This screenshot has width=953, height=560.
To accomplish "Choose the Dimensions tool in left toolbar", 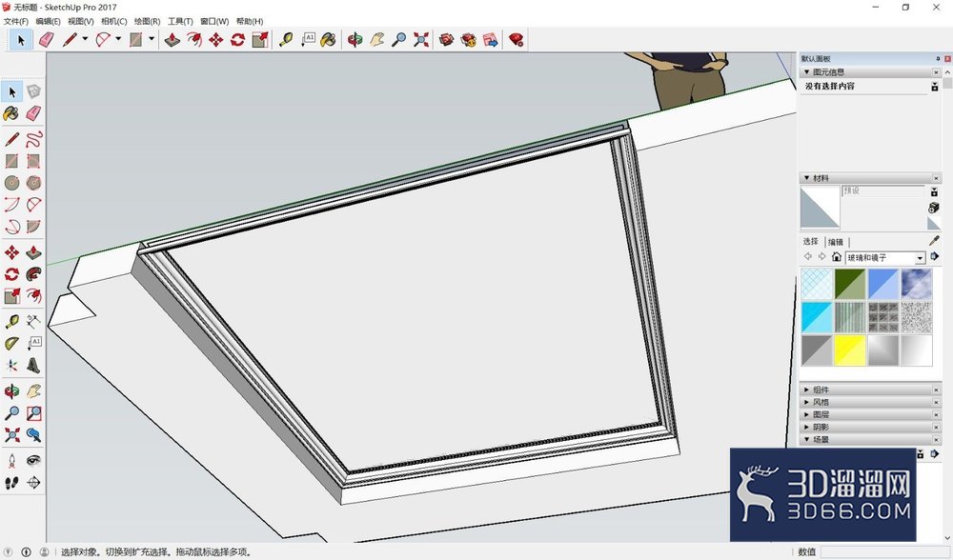I will tap(33, 322).
